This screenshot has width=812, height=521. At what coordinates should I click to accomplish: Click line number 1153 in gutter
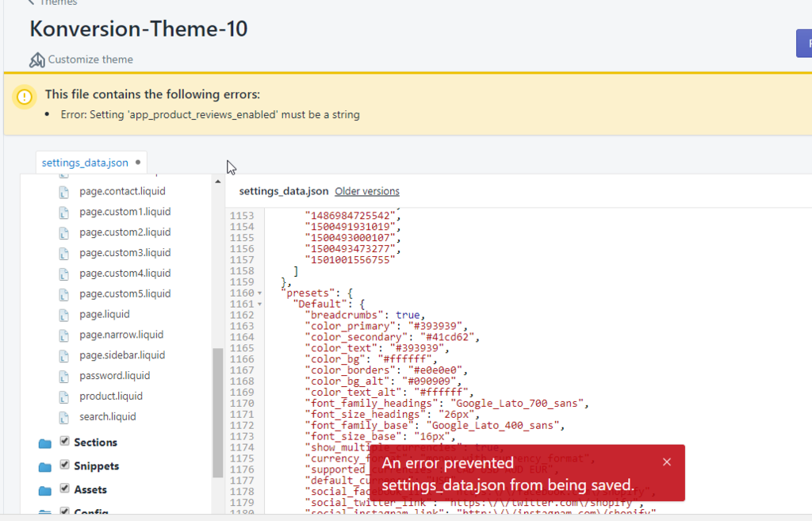coord(242,216)
